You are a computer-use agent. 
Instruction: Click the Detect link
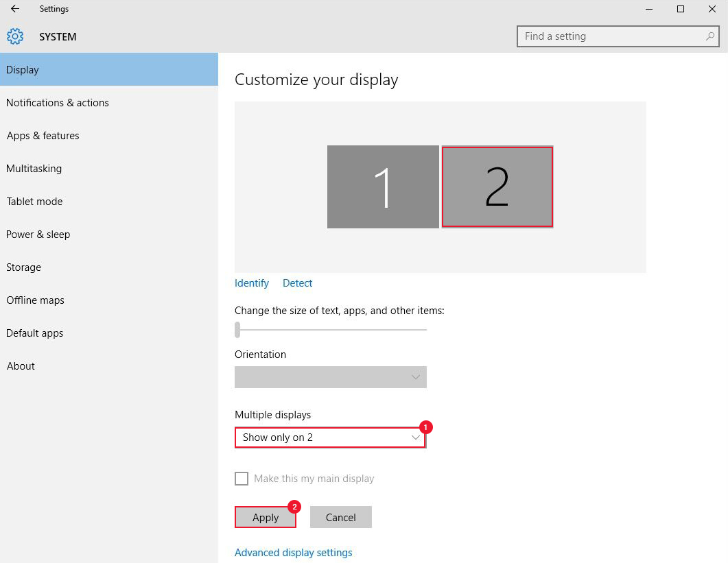point(298,283)
